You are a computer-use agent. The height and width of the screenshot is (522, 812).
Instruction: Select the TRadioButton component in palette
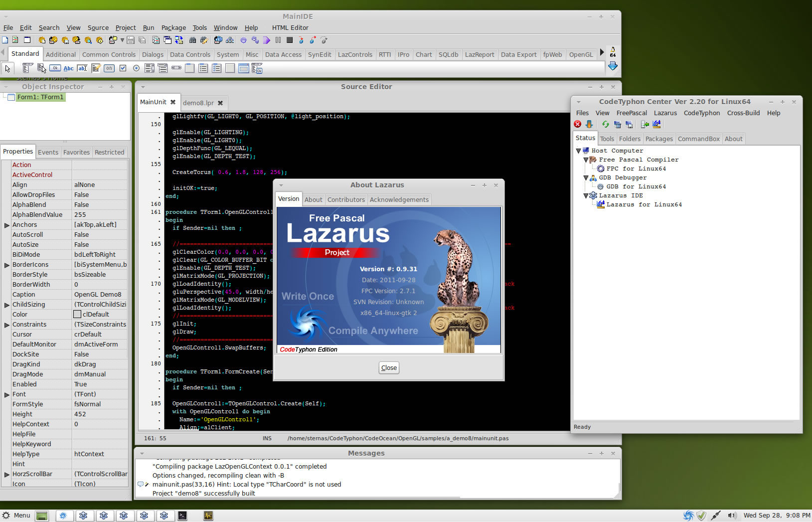(136, 68)
